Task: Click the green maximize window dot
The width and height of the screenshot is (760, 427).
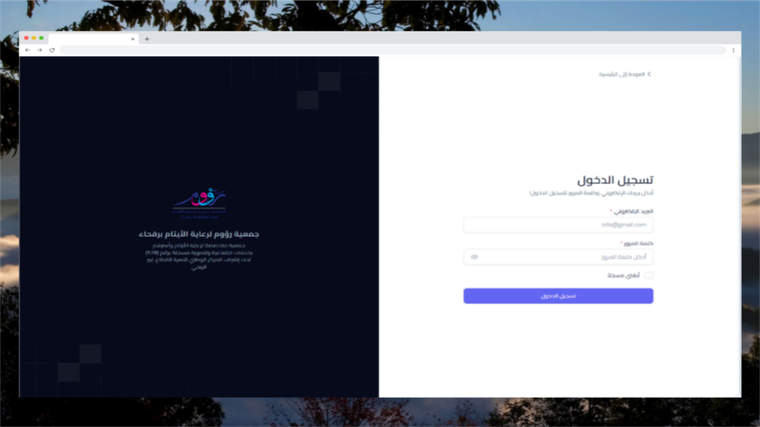Action: click(42, 38)
